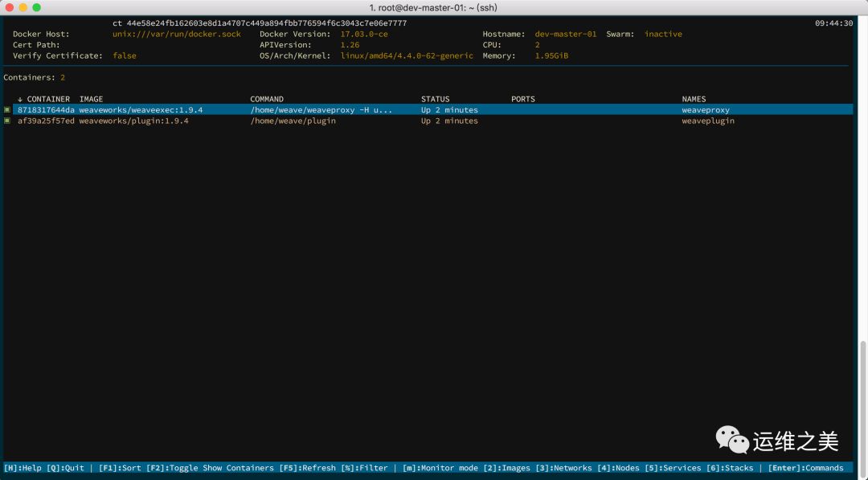
Task: Click the yellow minimize window button
Action: click(23, 7)
